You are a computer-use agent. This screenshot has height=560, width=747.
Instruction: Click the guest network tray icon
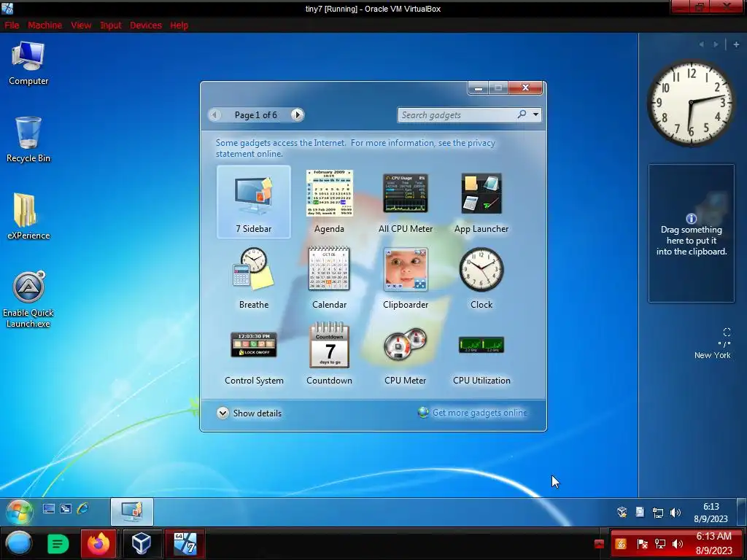(x=658, y=513)
